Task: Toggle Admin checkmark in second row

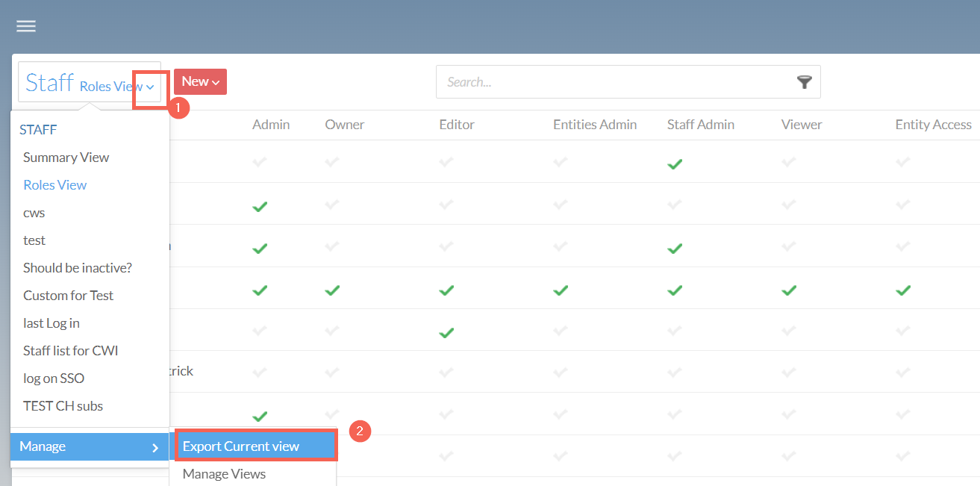Action: click(260, 206)
